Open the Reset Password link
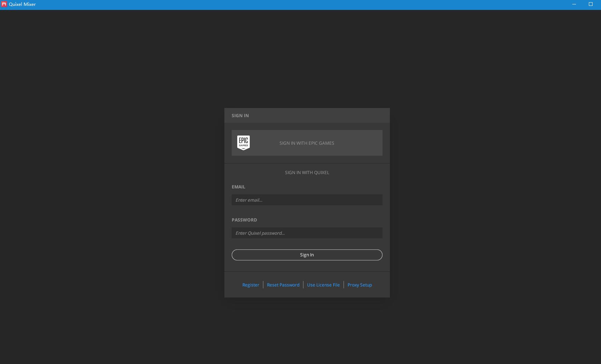 283,285
